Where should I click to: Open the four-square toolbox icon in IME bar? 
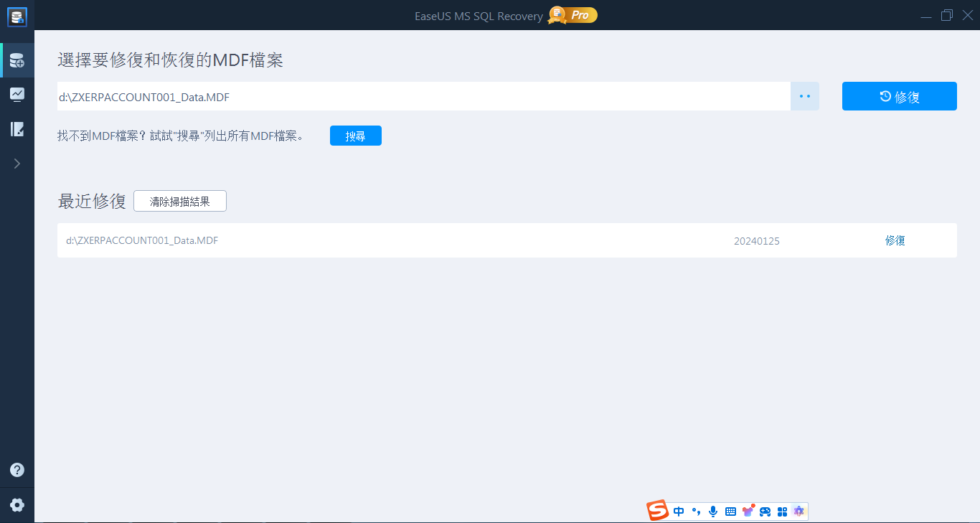pos(782,512)
